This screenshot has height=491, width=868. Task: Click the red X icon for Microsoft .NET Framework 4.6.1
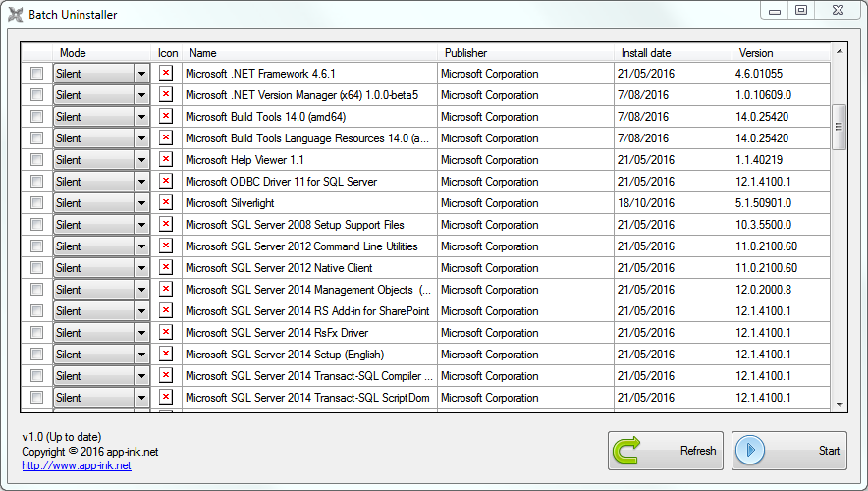point(166,73)
